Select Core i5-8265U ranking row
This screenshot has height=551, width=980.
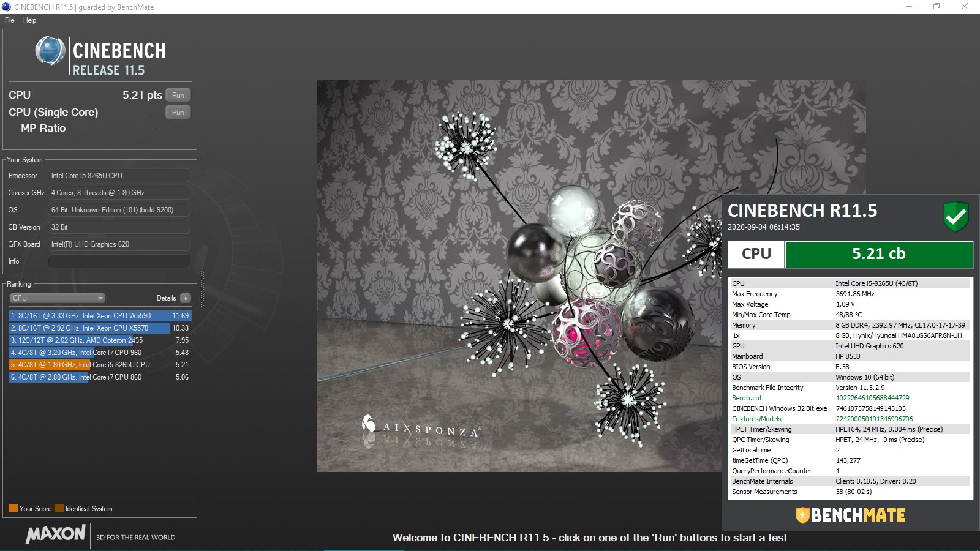(100, 365)
